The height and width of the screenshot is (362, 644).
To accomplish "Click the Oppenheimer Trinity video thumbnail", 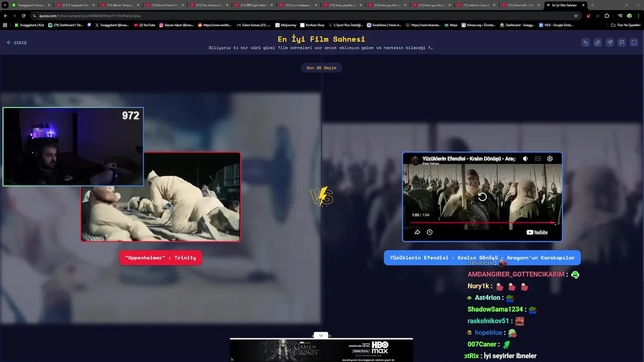I will (x=160, y=197).
